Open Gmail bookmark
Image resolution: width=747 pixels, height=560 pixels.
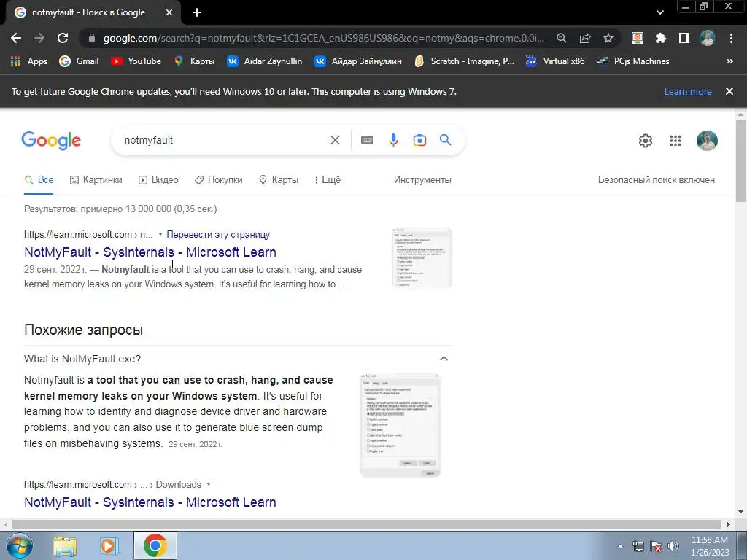(79, 61)
